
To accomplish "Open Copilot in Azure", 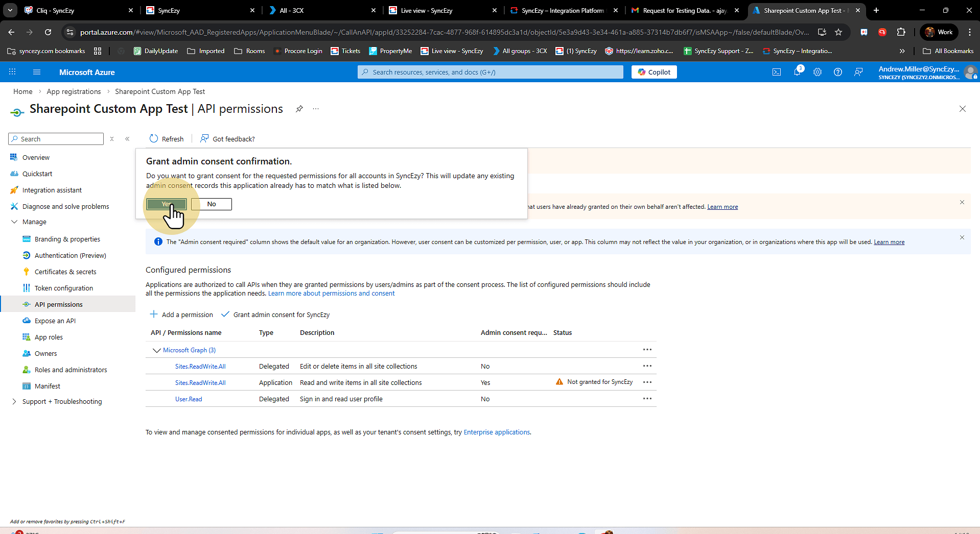I will 654,72.
